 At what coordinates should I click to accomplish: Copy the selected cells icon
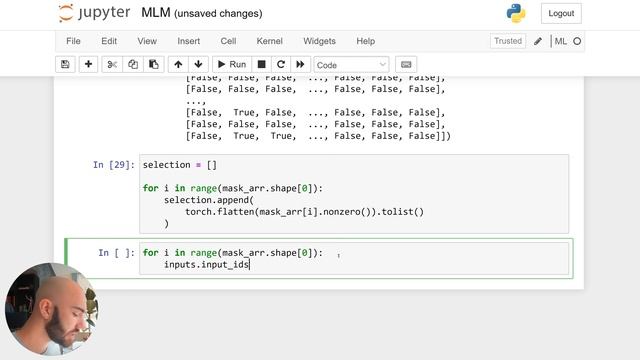[133, 64]
